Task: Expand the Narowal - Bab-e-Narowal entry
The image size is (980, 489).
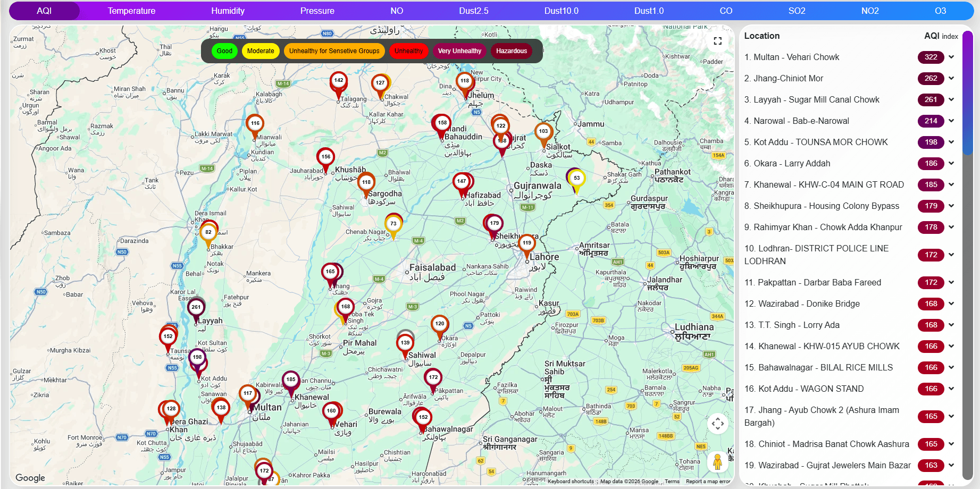Action: pos(951,121)
